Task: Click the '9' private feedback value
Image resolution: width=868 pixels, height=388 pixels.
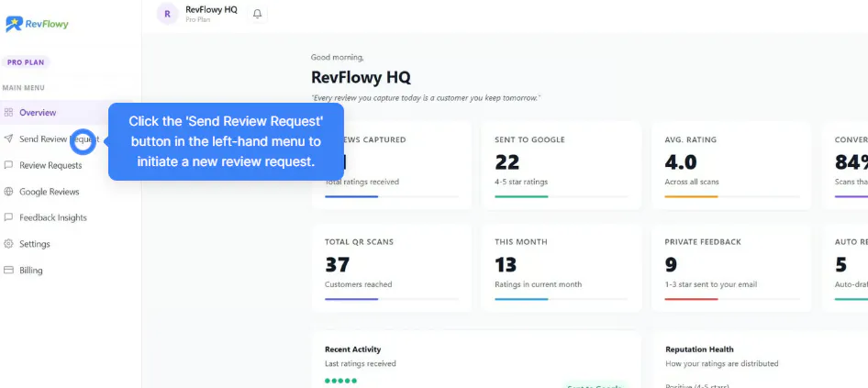Action: [x=671, y=264]
